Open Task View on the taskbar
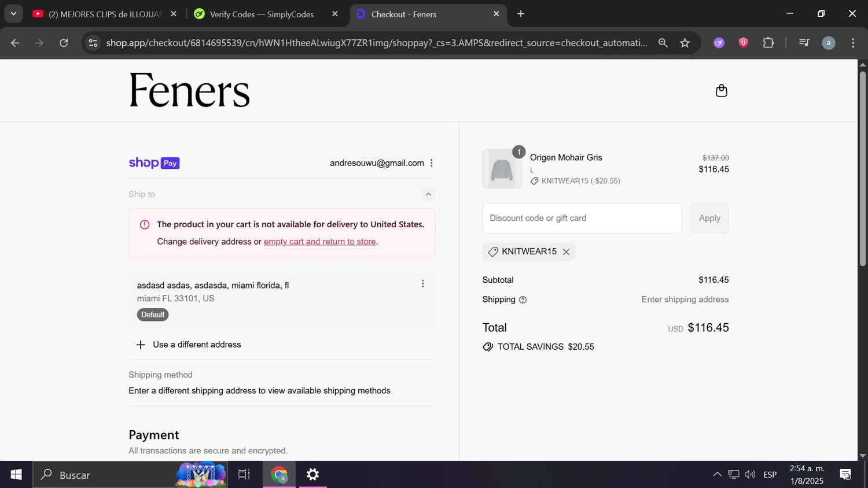This screenshot has width=868, height=488. (244, 475)
